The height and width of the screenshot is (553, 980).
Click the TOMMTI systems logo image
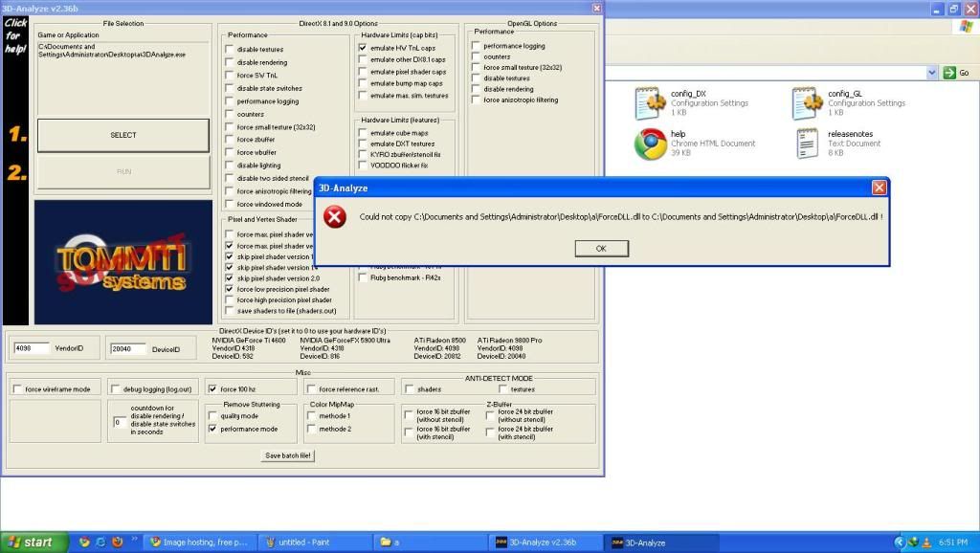click(123, 262)
